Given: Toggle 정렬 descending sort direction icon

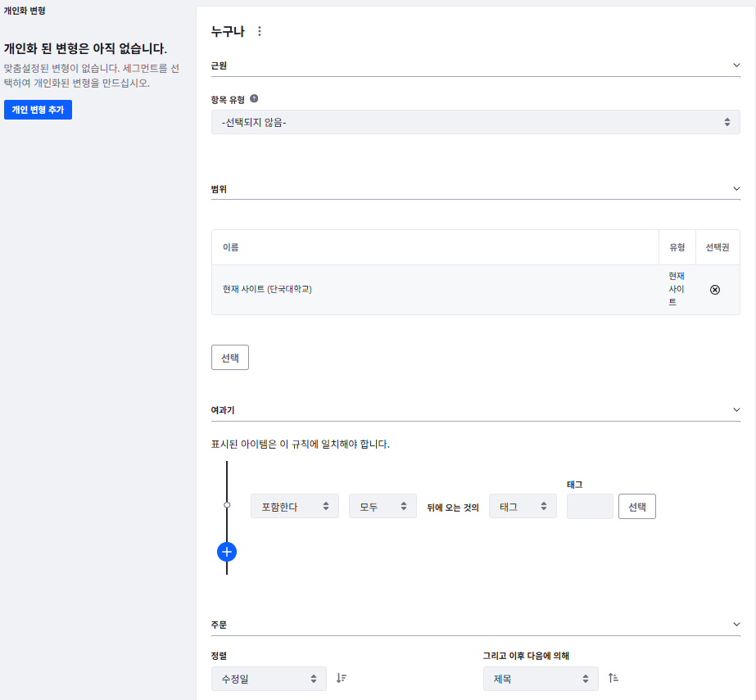Looking at the screenshot, I should point(342,678).
